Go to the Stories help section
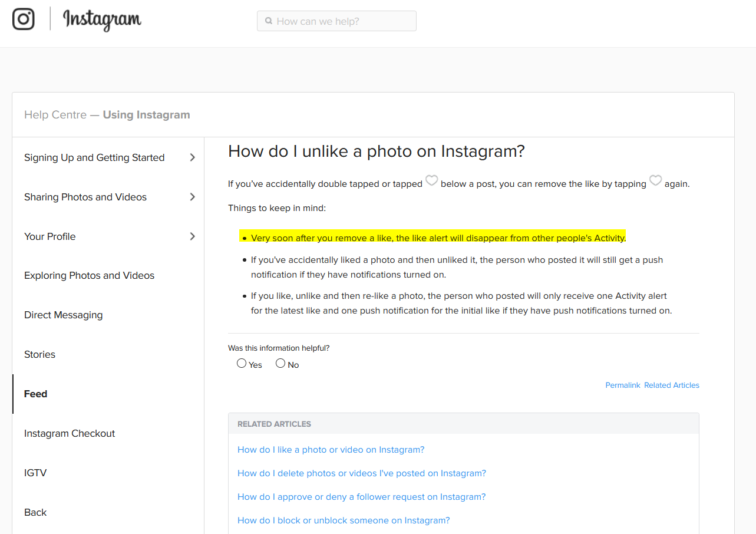756x534 pixels. click(39, 355)
